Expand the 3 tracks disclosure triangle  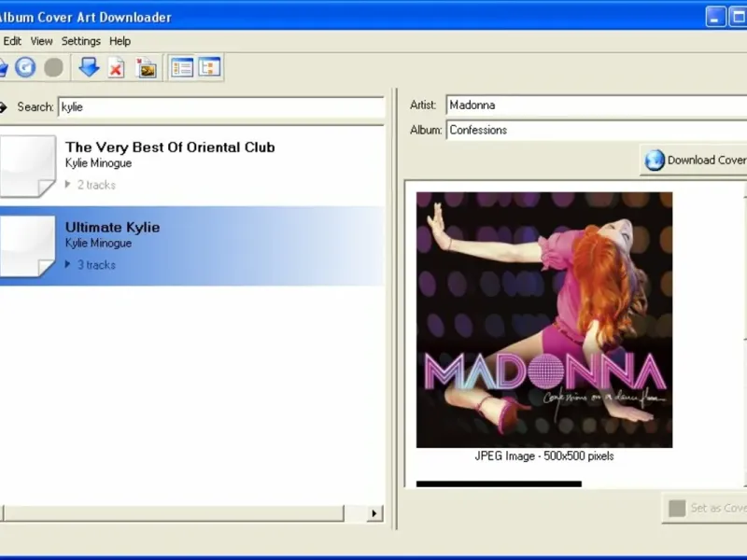coord(67,264)
